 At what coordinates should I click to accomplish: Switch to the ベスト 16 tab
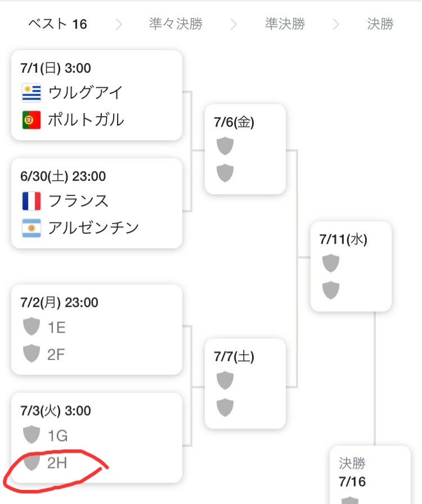tap(58, 24)
